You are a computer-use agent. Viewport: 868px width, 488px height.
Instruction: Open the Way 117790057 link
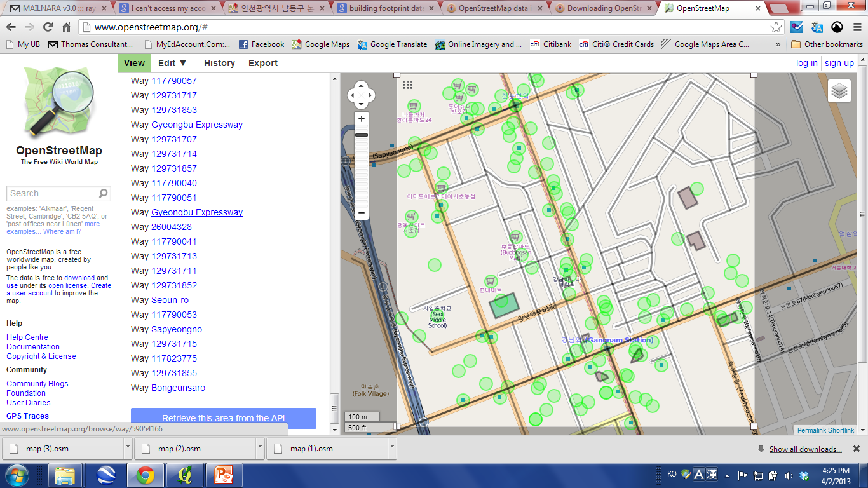(174, 81)
